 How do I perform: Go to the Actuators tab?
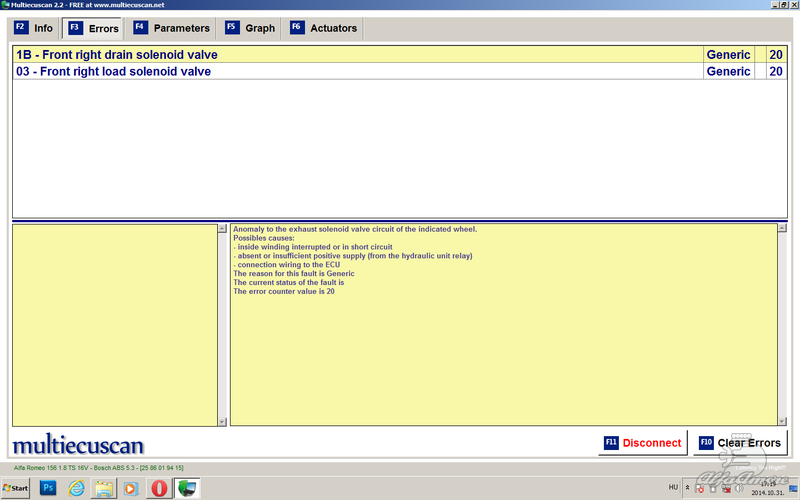point(323,28)
